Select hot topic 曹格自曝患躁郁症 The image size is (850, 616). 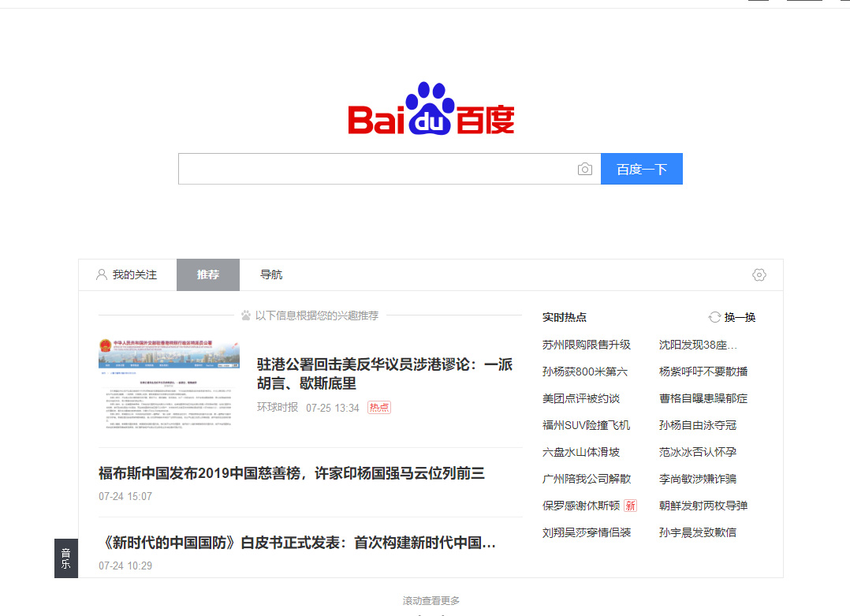coord(703,398)
